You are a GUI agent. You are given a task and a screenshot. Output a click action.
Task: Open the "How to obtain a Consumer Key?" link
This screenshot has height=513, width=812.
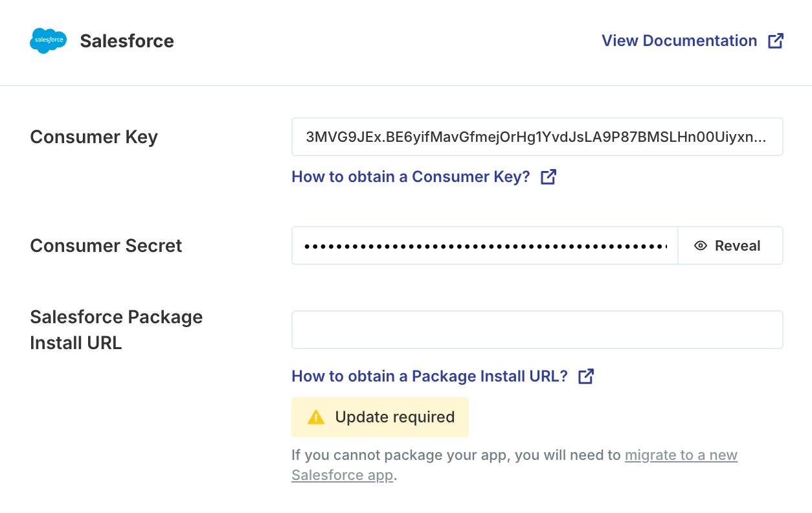(x=411, y=177)
